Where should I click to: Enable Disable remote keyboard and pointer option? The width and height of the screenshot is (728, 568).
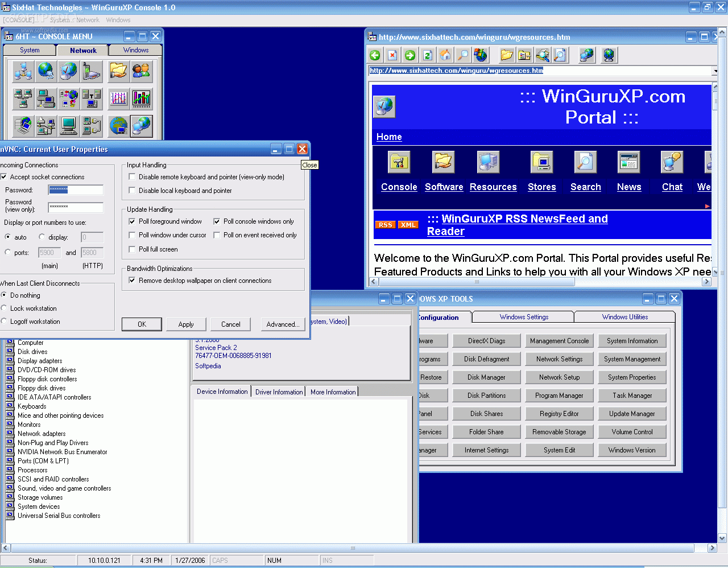[x=133, y=177]
